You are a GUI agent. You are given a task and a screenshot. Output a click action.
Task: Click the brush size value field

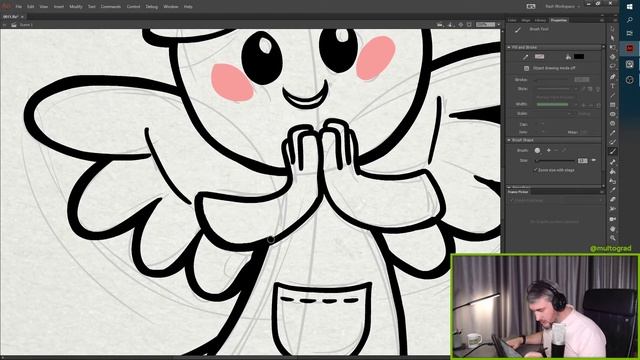[x=582, y=160]
